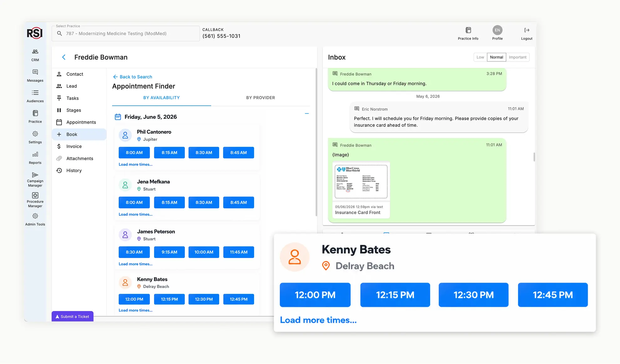Select Book in patient menu

[x=79, y=134]
